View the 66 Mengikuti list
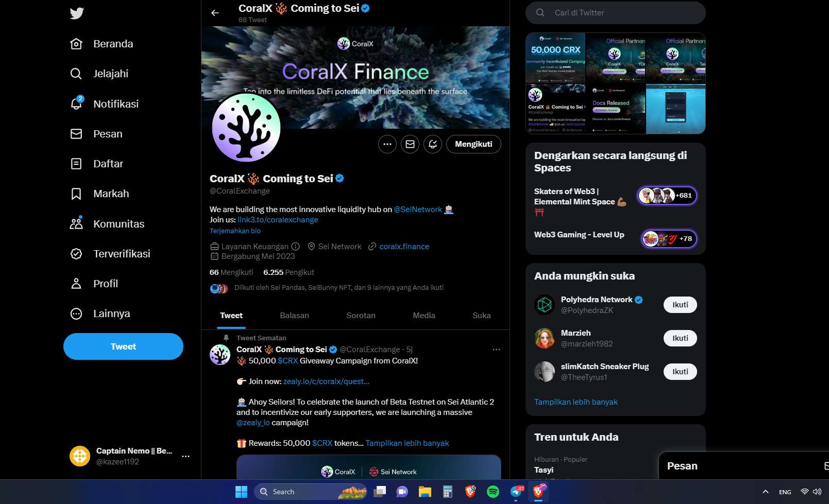The image size is (829, 504). 231,272
